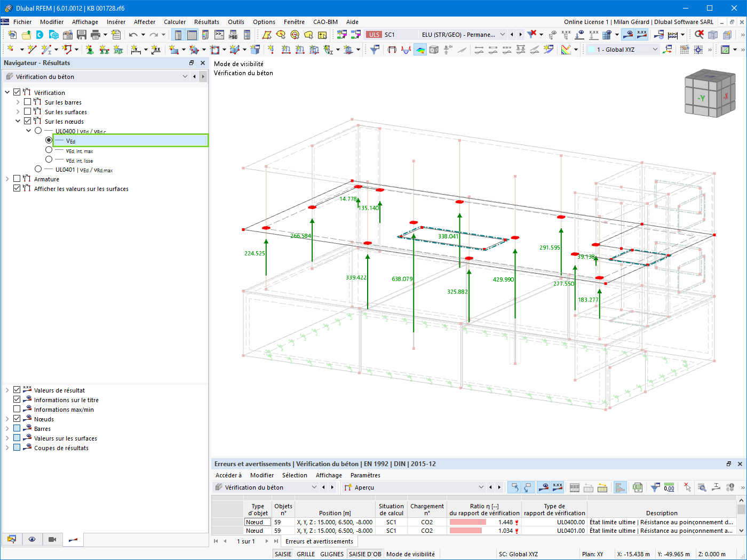Open the 1 - Global XYZ coordinate dropdown
Viewport: 747px width, 560px height.
[x=655, y=50]
